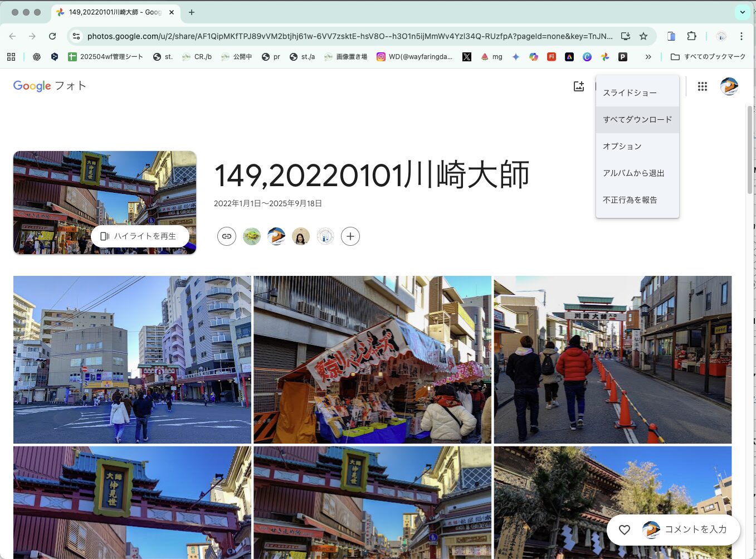Screen dimensions: 756x559
Task: Reload the page
Action: (52, 36)
